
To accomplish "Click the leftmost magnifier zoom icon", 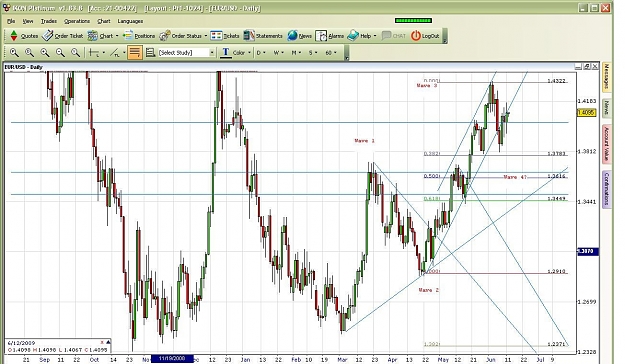I will coord(14,53).
